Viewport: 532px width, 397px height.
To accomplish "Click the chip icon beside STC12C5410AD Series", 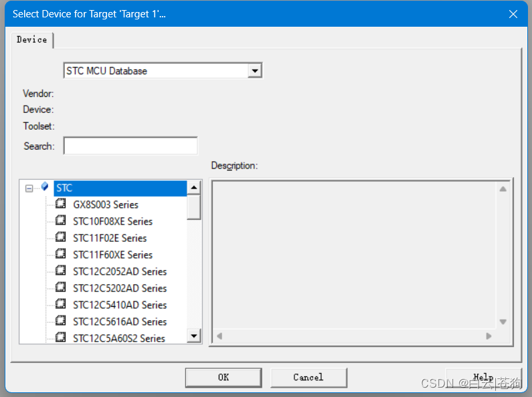I will tap(61, 303).
